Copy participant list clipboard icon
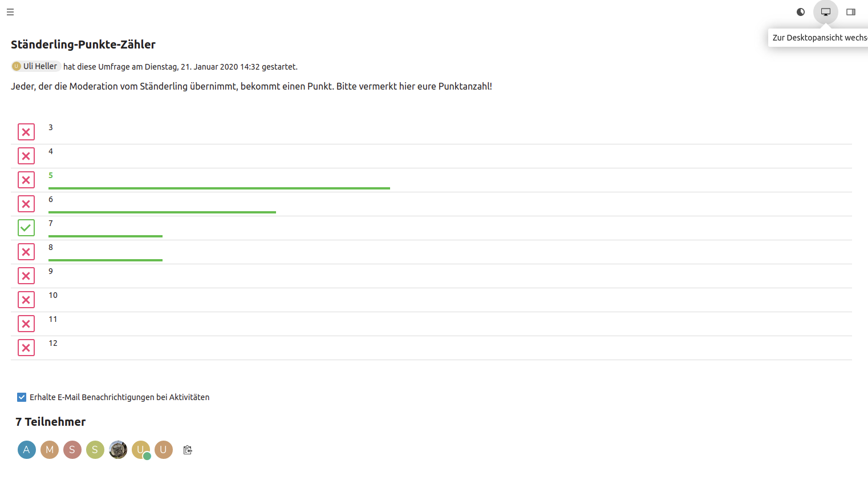 [188, 450]
